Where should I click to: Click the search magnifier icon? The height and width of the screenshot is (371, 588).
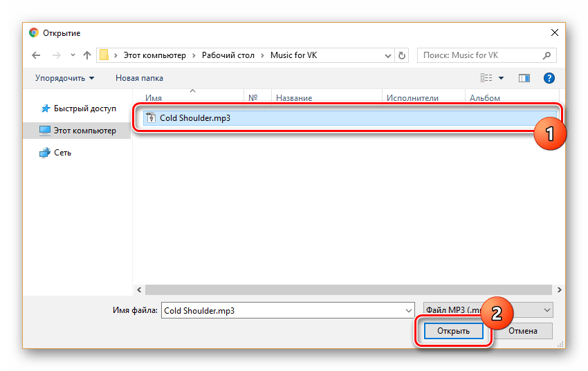(x=546, y=55)
